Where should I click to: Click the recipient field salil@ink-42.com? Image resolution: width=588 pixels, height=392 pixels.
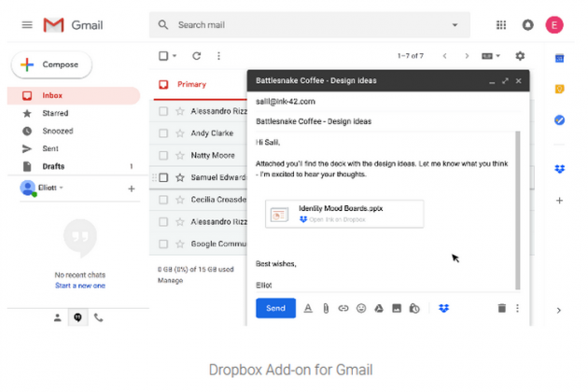388,102
